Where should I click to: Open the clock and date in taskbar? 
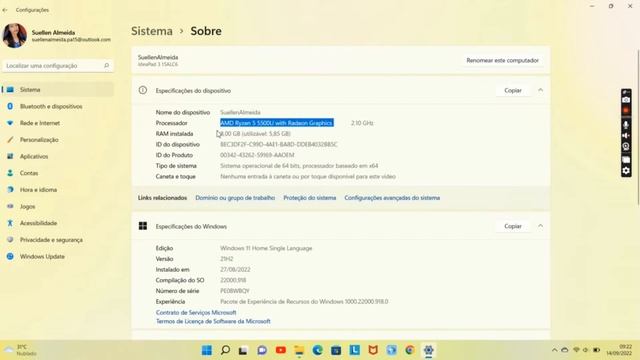click(x=619, y=350)
